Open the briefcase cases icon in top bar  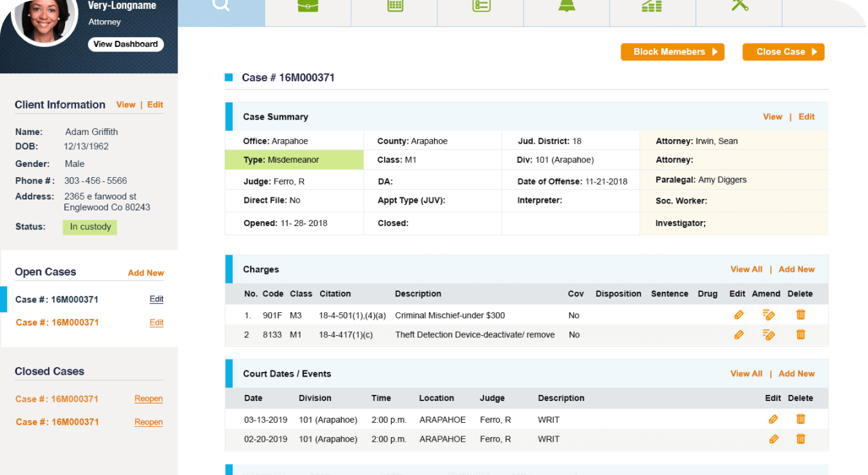click(x=308, y=8)
